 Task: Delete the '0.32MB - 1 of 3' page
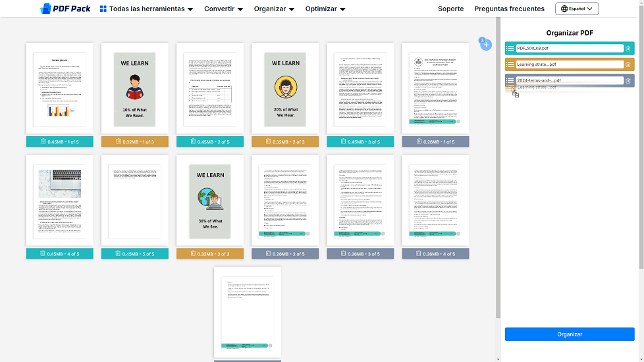[x=119, y=142]
